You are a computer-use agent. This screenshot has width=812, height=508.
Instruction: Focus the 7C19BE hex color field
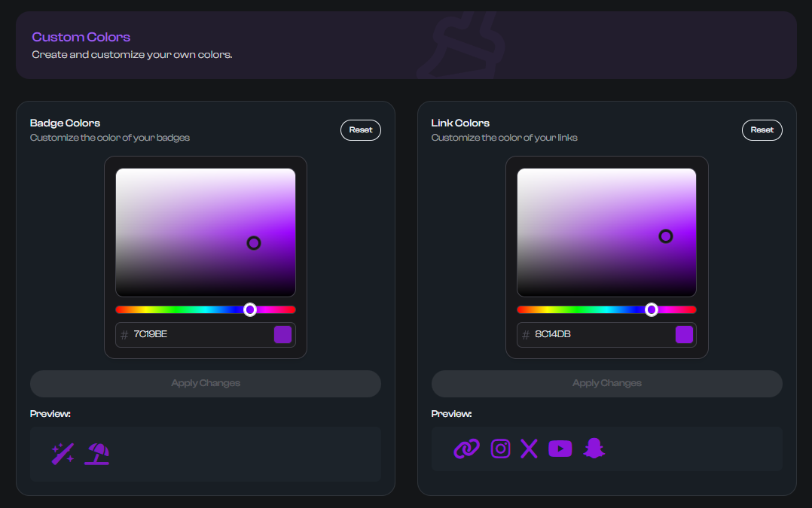(206, 335)
